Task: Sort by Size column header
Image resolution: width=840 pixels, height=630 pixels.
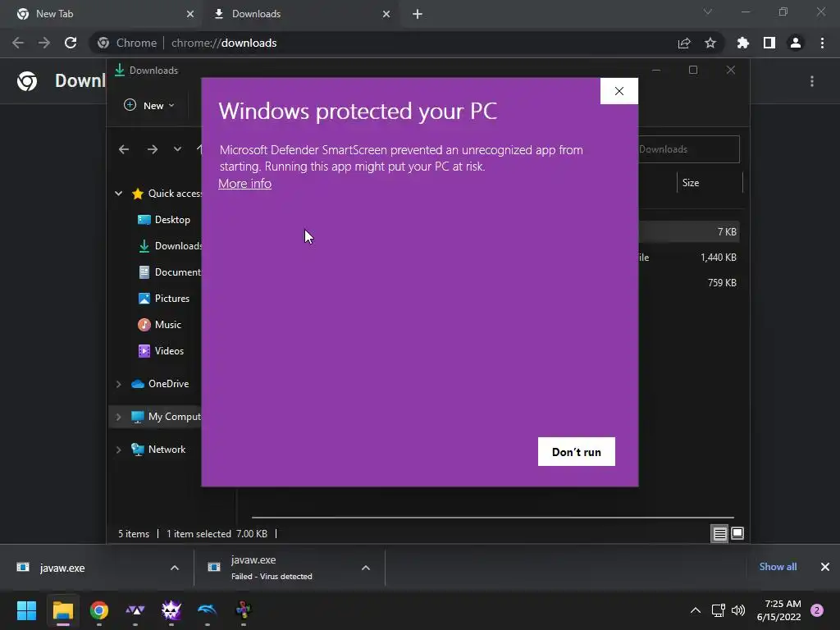Action: tap(710, 183)
